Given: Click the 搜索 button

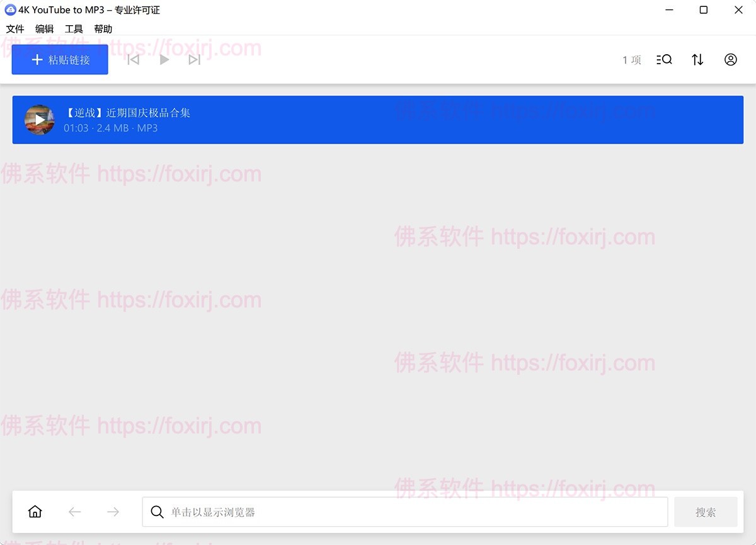Looking at the screenshot, I should (706, 512).
